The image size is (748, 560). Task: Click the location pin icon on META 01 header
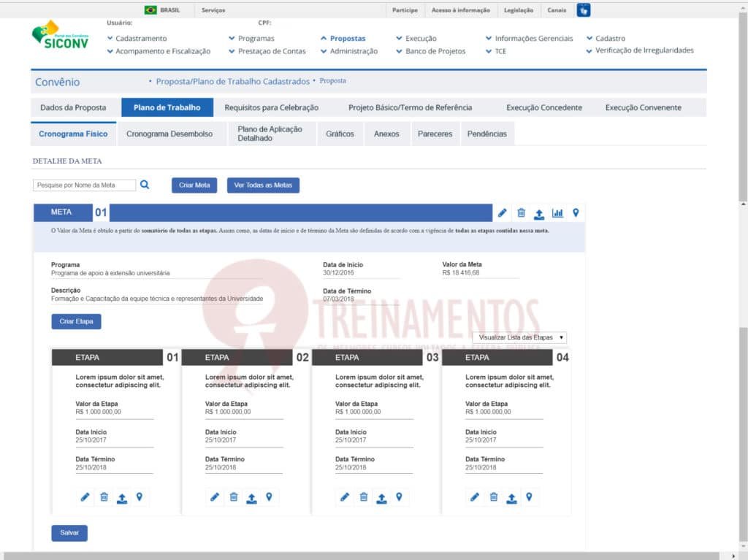pyautogui.click(x=576, y=213)
